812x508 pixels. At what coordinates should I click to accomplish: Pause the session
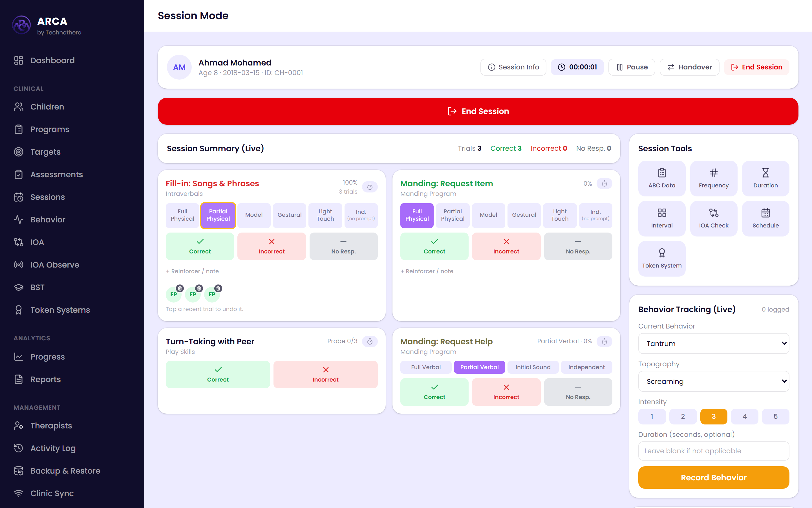[x=632, y=67]
